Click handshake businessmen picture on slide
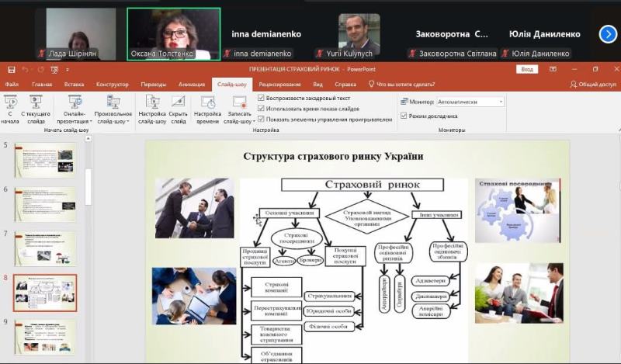 click(195, 208)
